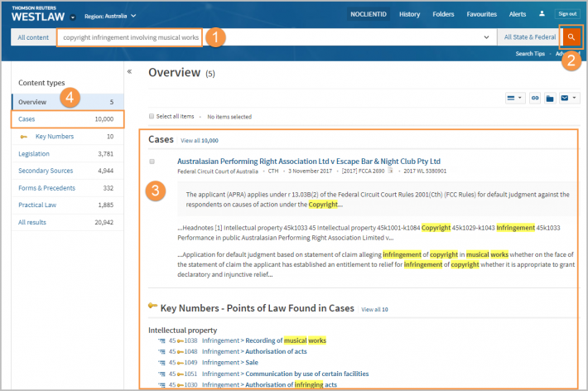Open the dropdown arrow next to the Westlaw logo
The width and height of the screenshot is (588, 391).
pyautogui.click(x=73, y=17)
